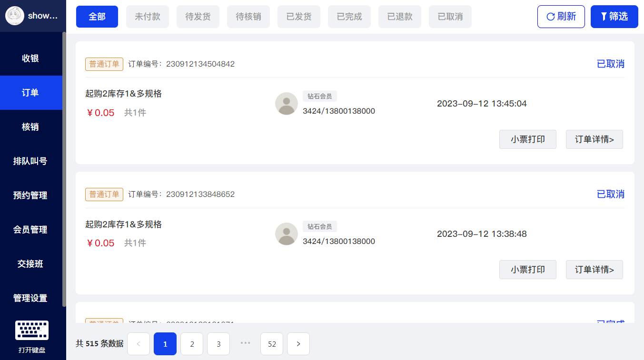Click the show user avatar
Viewport: 644px width, 360px height.
[x=15, y=15]
